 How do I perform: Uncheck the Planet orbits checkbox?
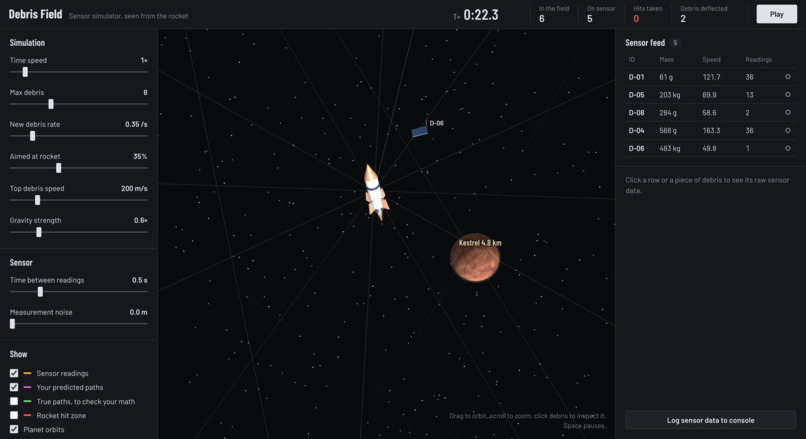14,429
